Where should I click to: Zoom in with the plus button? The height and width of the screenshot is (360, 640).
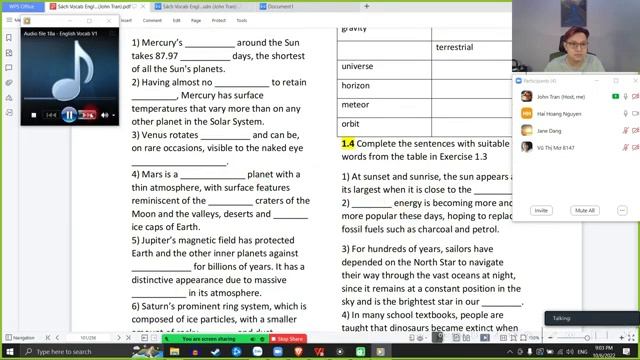[x=621, y=338]
